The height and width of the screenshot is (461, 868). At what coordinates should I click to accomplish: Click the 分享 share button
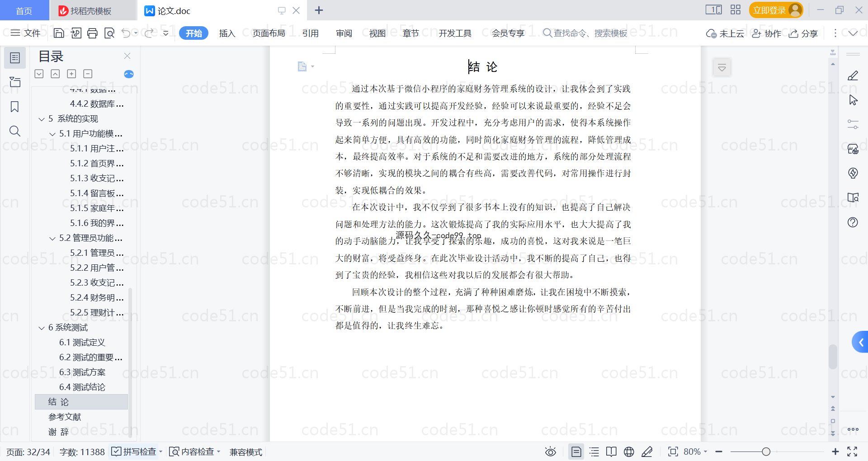pyautogui.click(x=803, y=33)
